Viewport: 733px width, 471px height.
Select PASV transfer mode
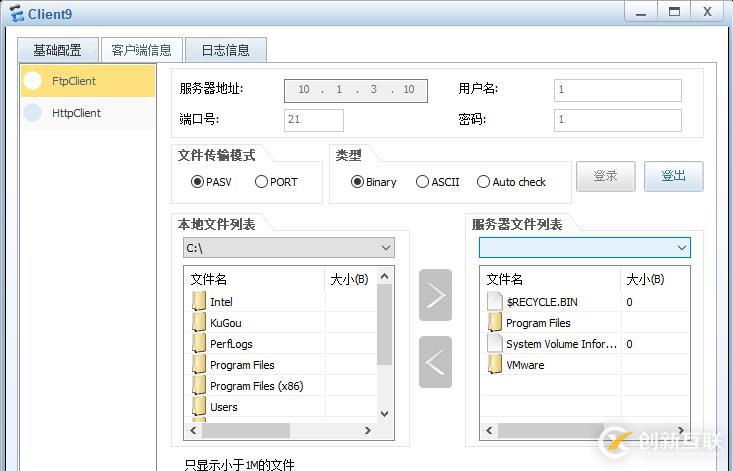pos(197,182)
